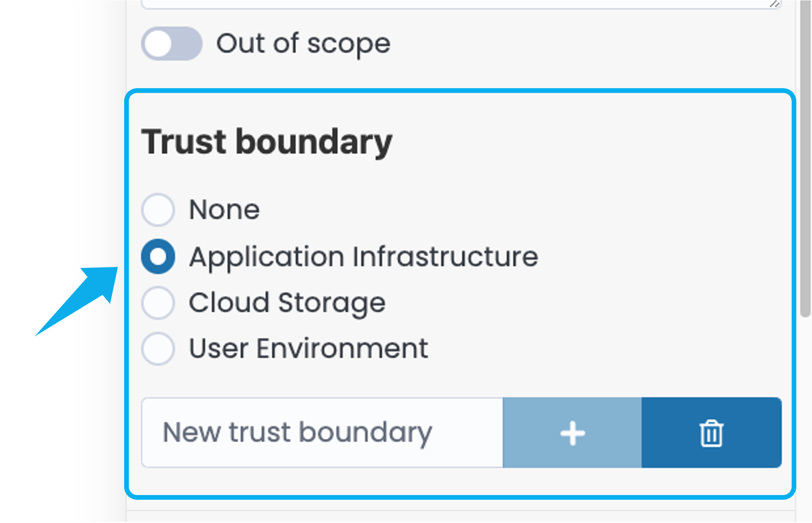The width and height of the screenshot is (812, 523).
Task: Click the "None" option label text
Action: (225, 210)
